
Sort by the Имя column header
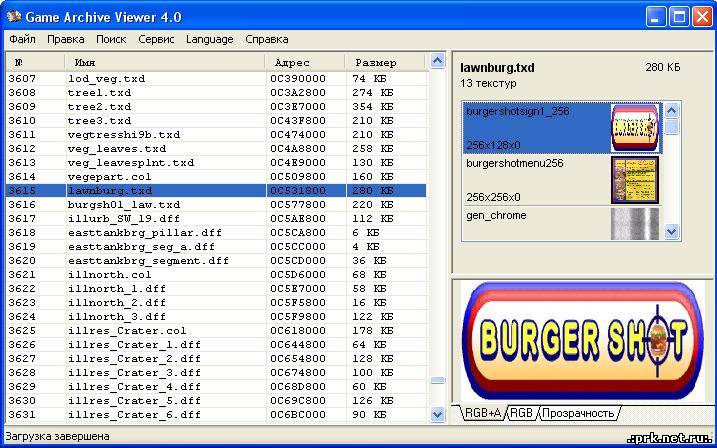point(165,63)
